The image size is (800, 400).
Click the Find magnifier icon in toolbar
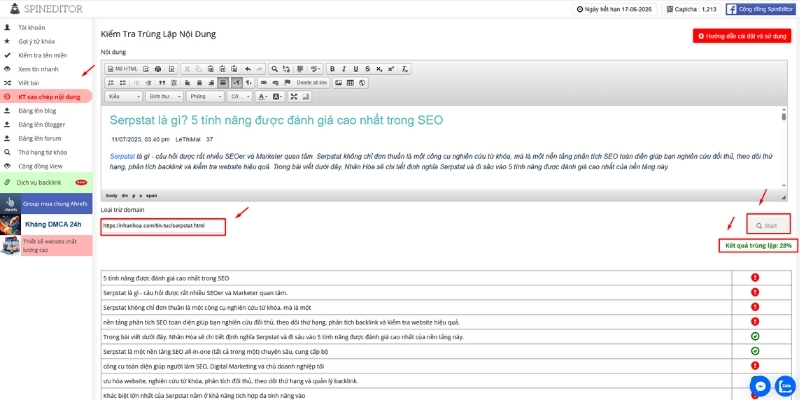tap(274, 69)
